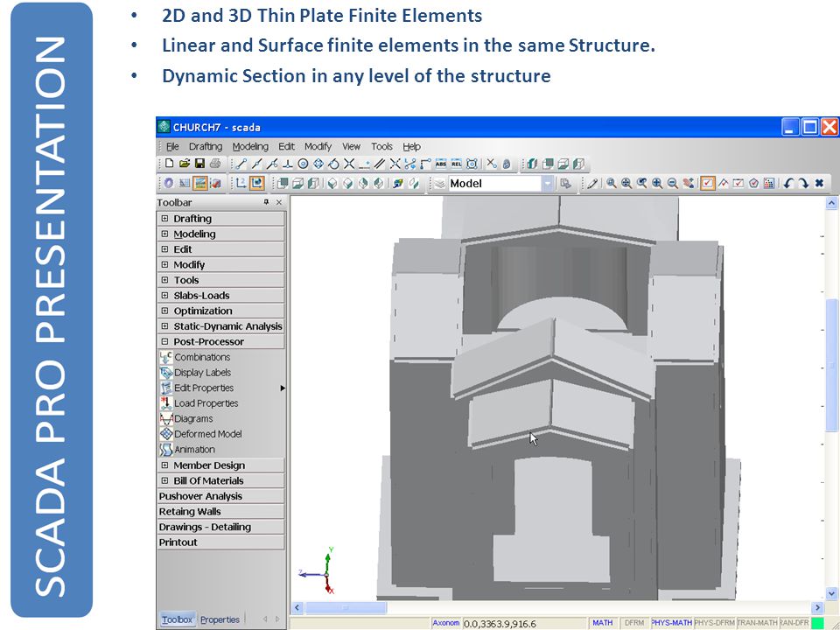Image resolution: width=840 pixels, height=630 pixels.
Task: Click the bar chart results icon
Action: click(769, 183)
